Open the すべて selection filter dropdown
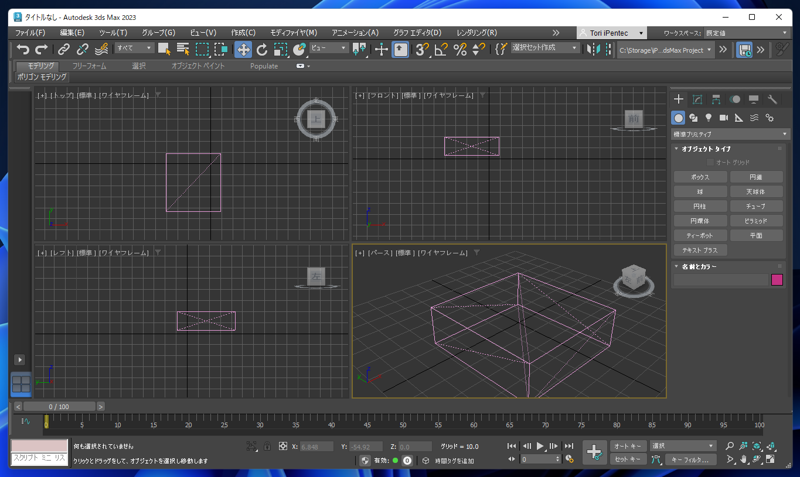 click(x=134, y=48)
